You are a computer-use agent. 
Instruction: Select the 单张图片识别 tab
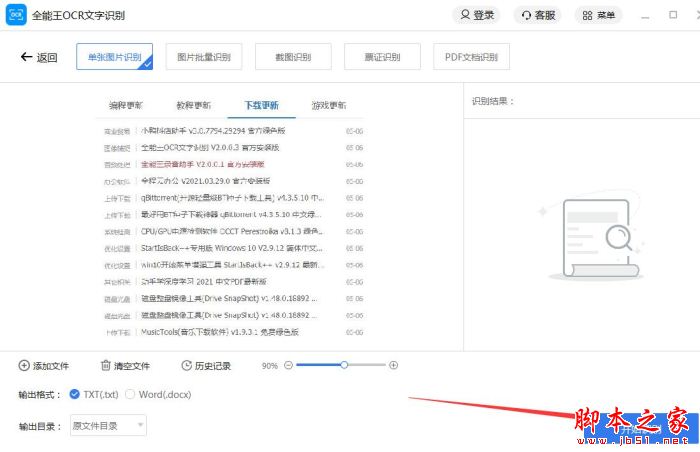coord(114,57)
